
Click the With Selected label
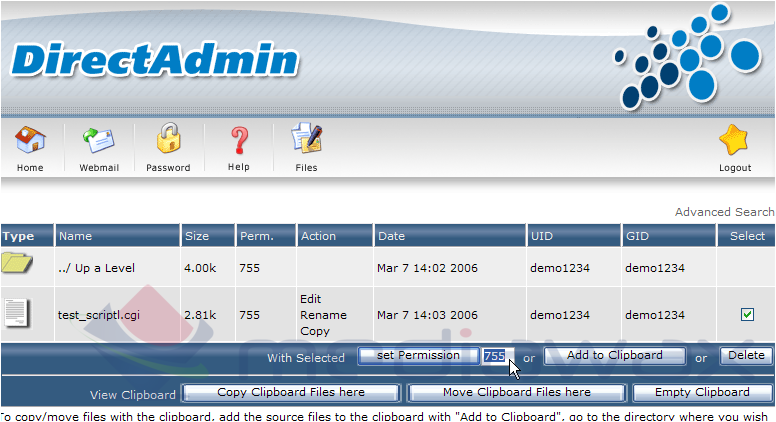306,358
